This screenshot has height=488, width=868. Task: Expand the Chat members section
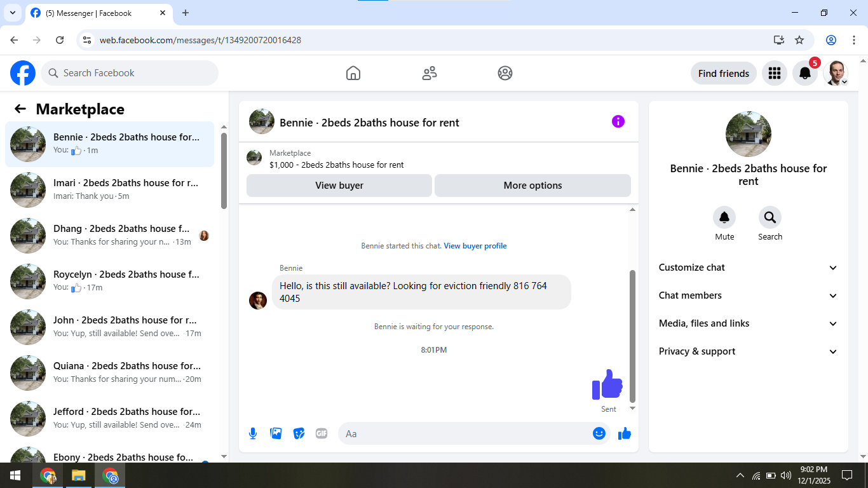point(749,295)
